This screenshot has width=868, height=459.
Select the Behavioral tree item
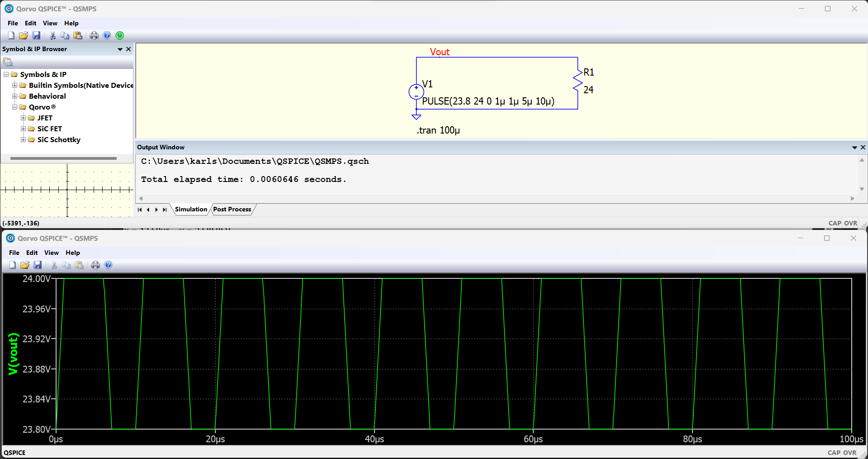coord(47,96)
